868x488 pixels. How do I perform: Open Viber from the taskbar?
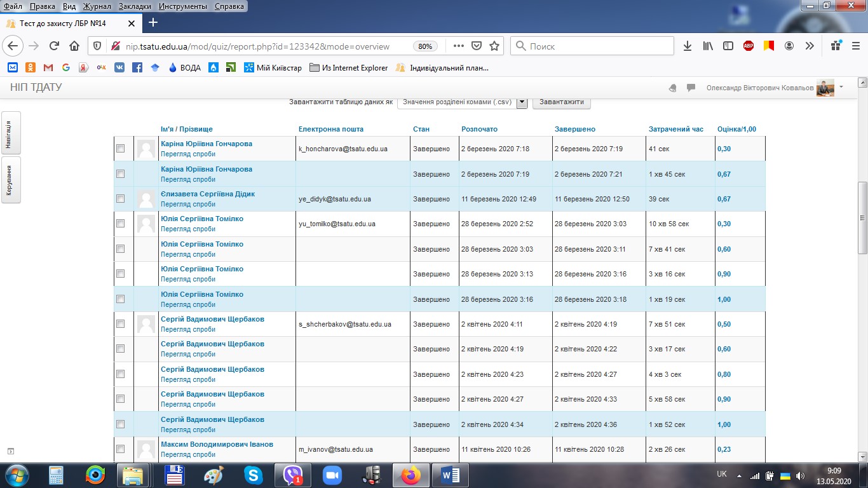[294, 475]
